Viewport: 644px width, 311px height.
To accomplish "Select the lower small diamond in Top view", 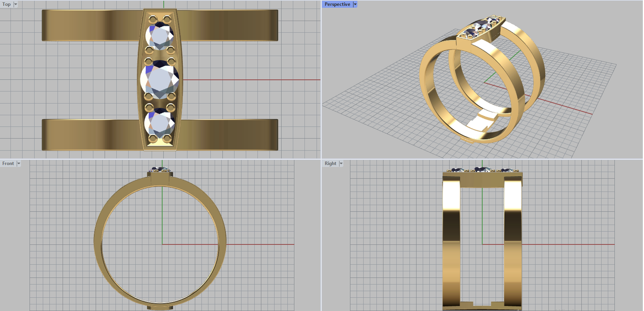I will 160,123.
